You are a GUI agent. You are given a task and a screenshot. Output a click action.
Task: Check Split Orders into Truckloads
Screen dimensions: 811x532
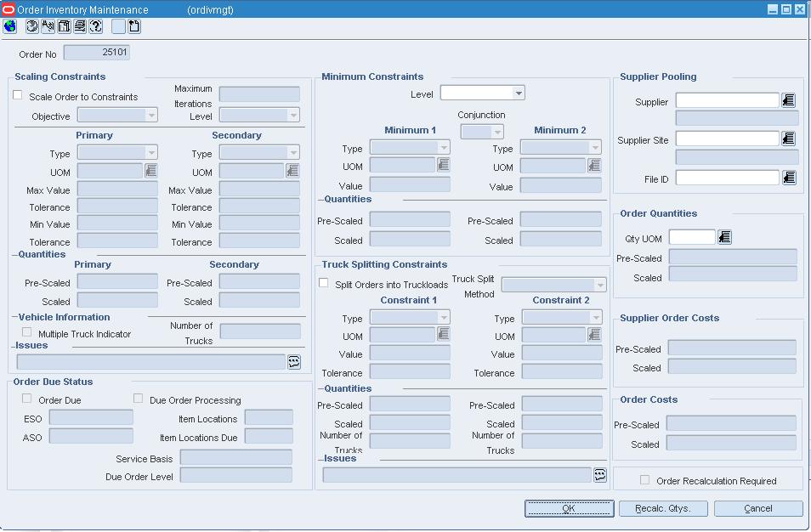tap(324, 283)
